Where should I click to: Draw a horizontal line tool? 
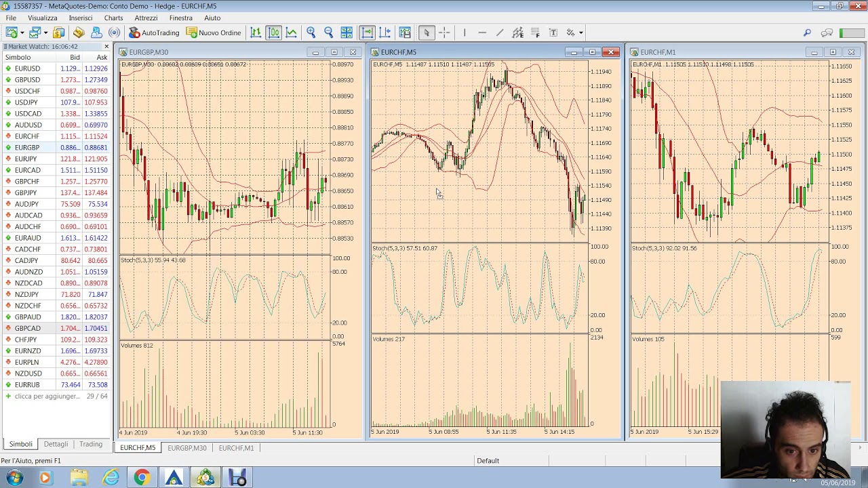[482, 33]
